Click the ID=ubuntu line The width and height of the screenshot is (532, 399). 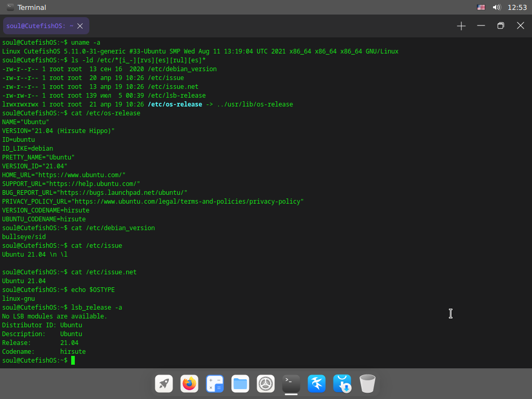[18, 139]
